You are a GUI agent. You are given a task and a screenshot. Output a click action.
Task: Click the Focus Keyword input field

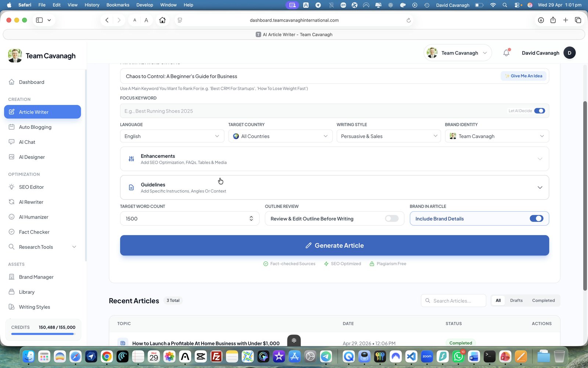point(314,111)
